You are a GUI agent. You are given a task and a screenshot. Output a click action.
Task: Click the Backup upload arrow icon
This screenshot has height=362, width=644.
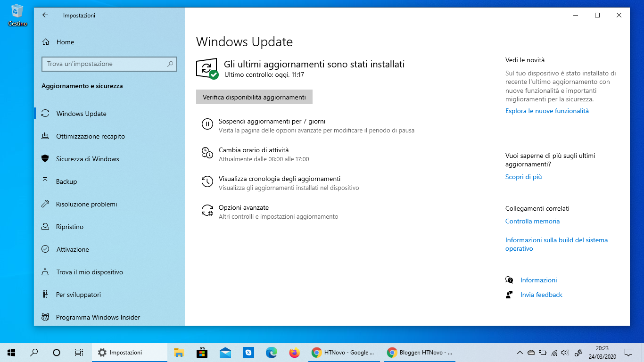point(45,181)
